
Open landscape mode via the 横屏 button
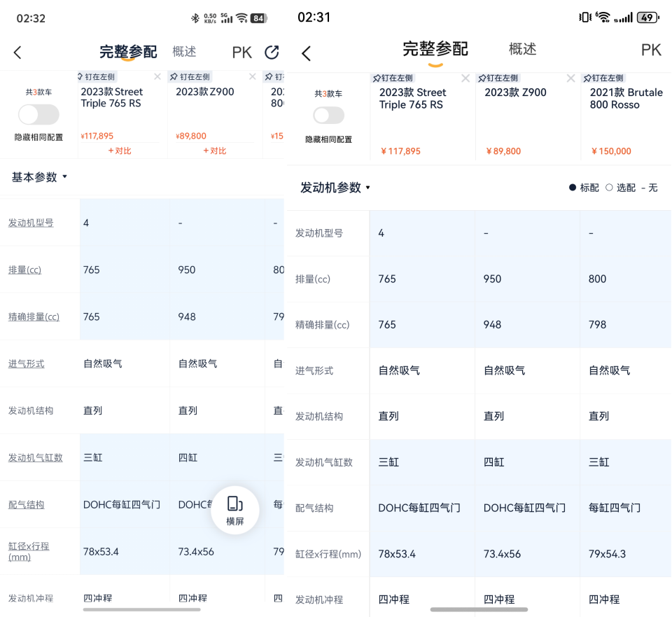point(235,511)
